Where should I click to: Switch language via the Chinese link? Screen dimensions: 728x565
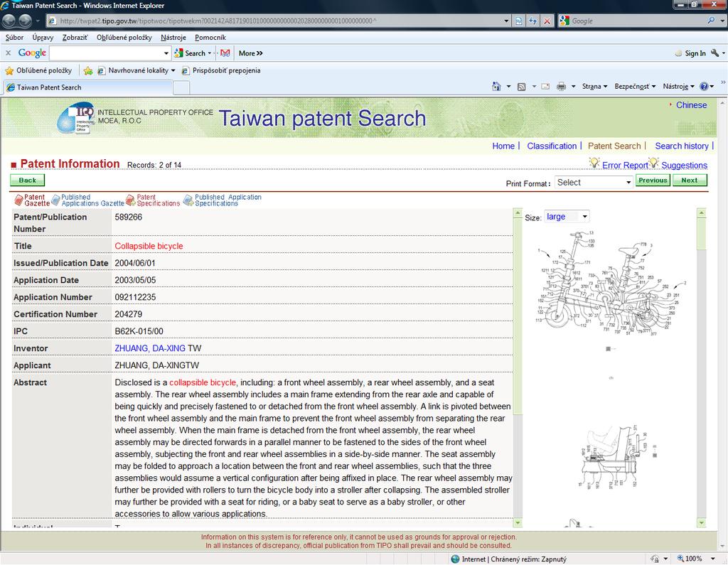coord(691,105)
